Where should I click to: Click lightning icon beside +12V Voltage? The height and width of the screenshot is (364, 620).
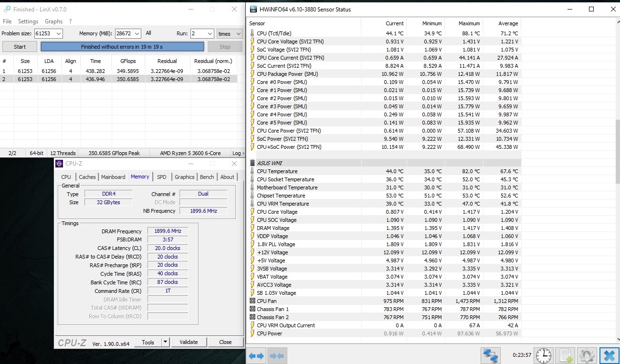point(252,252)
